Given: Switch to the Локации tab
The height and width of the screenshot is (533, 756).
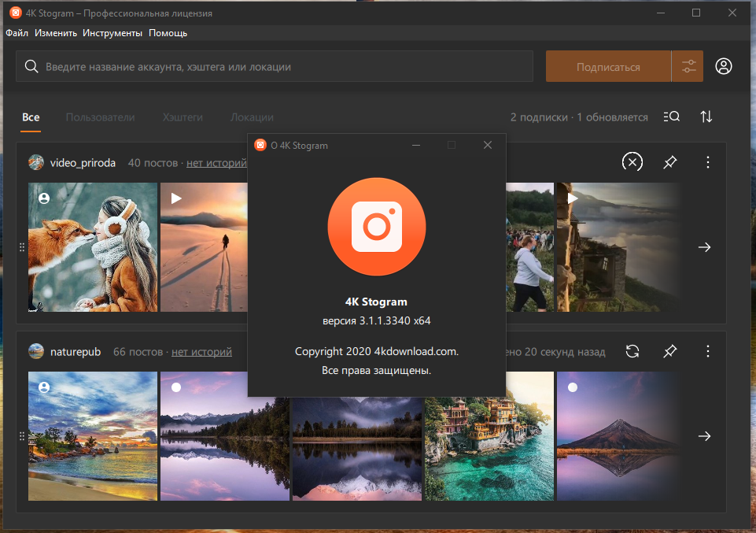Looking at the screenshot, I should pyautogui.click(x=252, y=117).
